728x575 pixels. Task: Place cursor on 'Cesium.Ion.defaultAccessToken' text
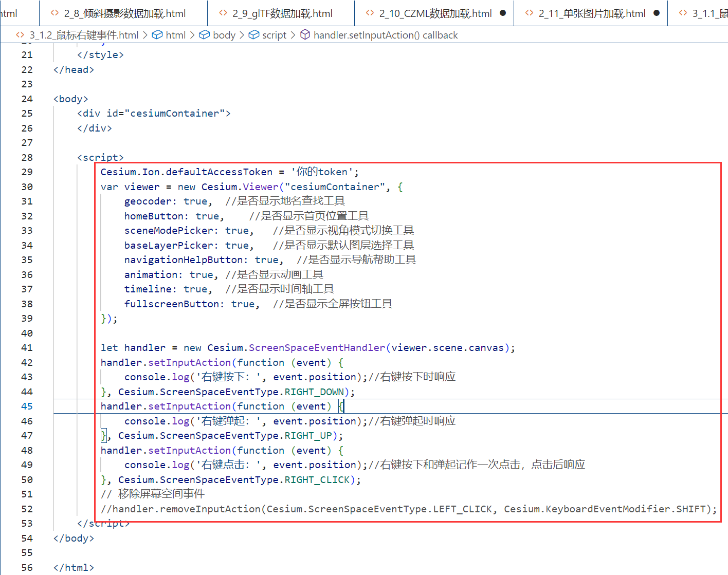(x=187, y=172)
